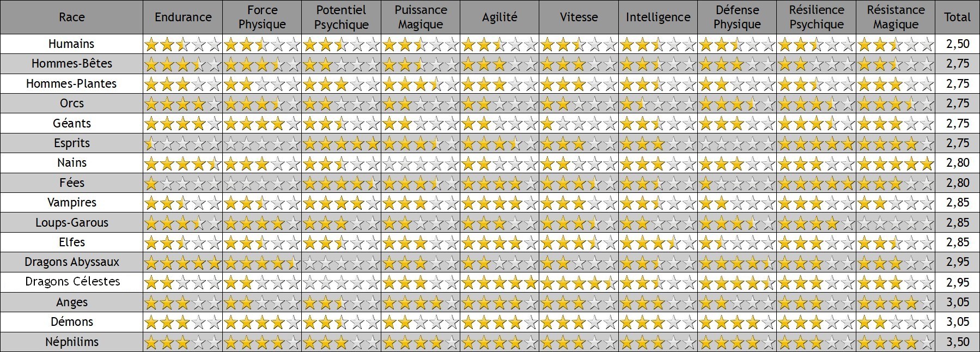Viewport: 980px width, 352px height.
Task: Click the Vampires row label
Action: pos(71,203)
